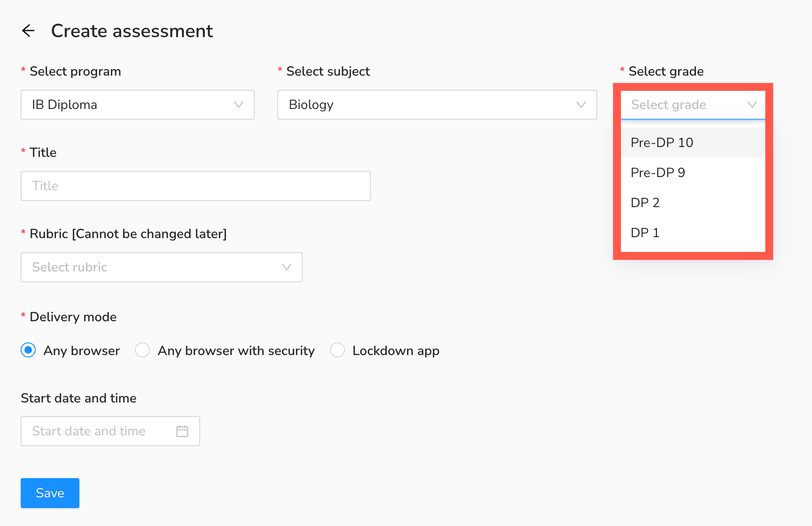
Task: Click the chevron in the IB Diploma box
Action: (x=239, y=105)
